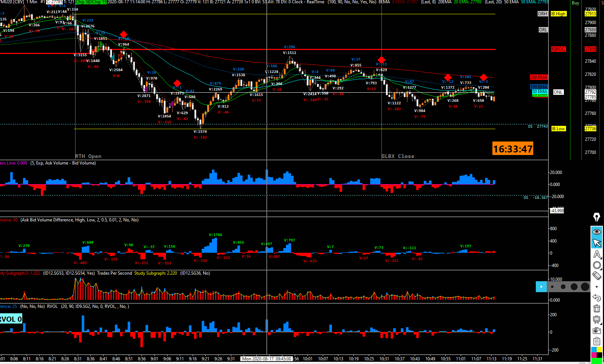The height and width of the screenshot is (364, 604).
Task: Click the 100 EMA label
Action: 539,87
